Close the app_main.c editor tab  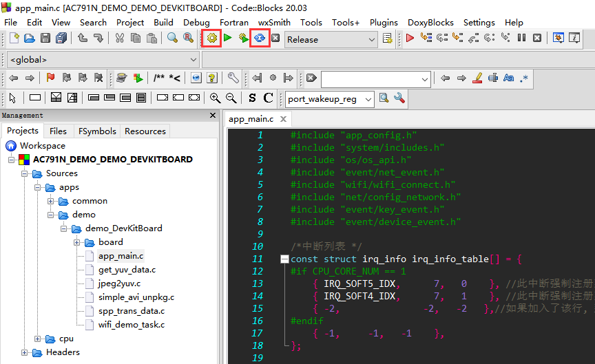point(283,119)
